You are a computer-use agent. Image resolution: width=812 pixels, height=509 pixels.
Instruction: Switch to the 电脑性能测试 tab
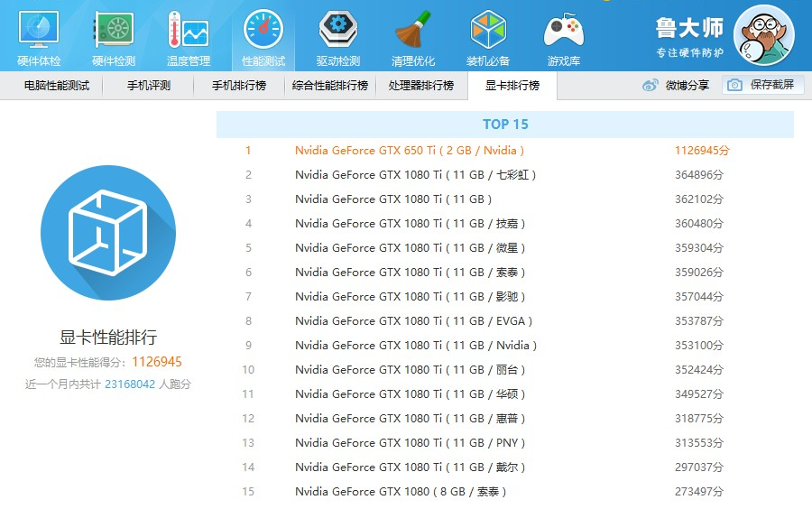[x=57, y=86]
